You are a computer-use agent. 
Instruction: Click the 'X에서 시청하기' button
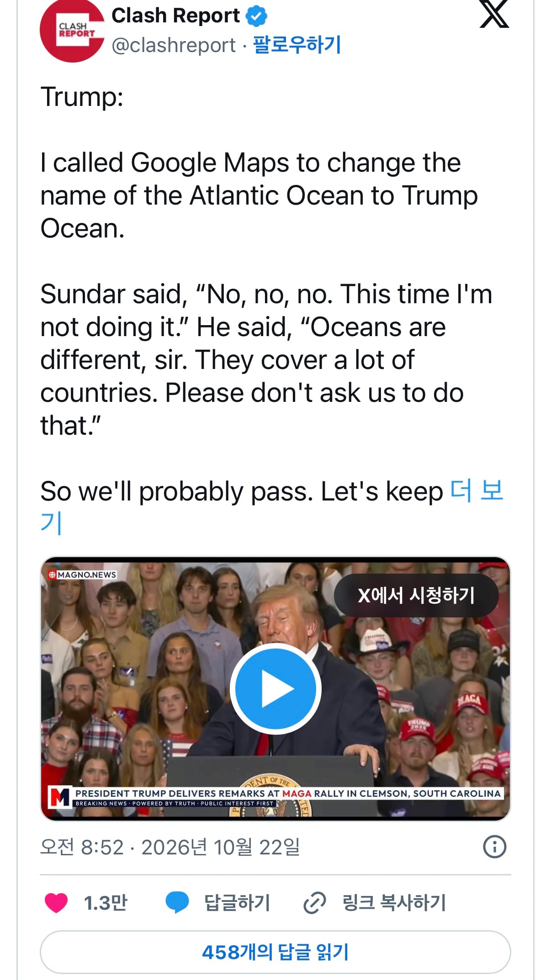coord(416,595)
